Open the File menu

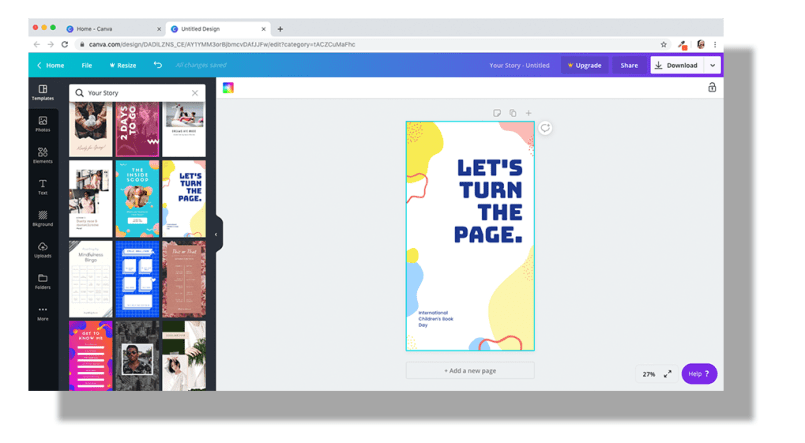(87, 65)
